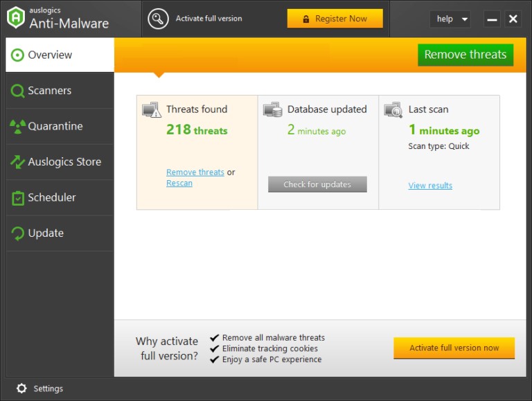
Task: Click the Last scan heading
Action: coord(429,109)
